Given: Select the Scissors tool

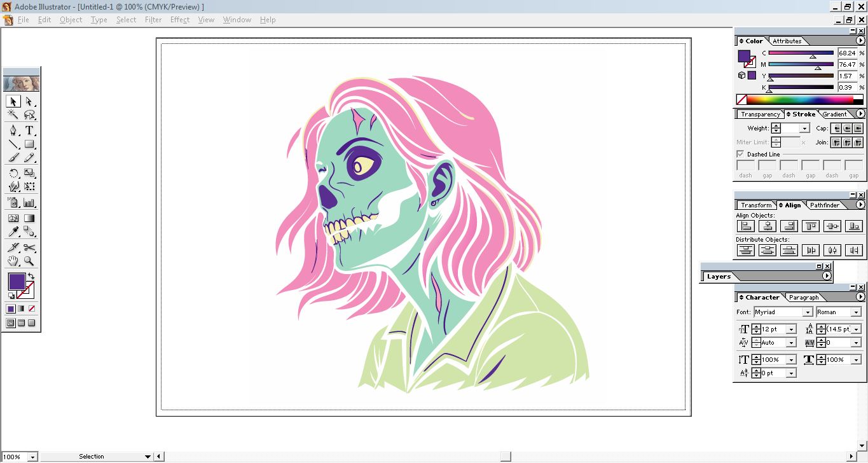Looking at the screenshot, I should (x=29, y=247).
